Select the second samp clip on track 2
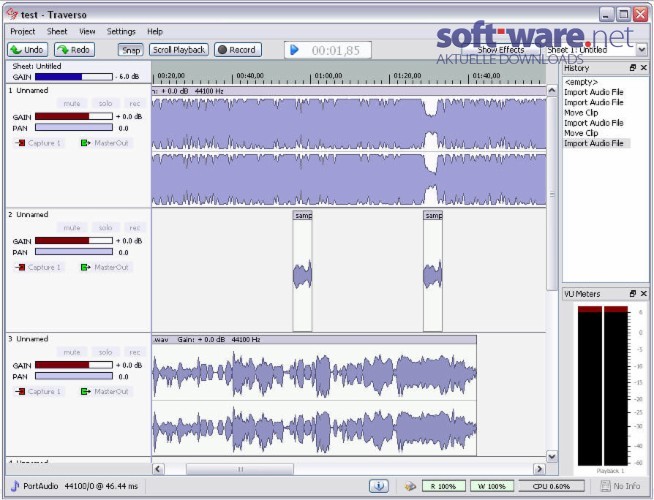The height and width of the screenshot is (500, 654). [433, 271]
